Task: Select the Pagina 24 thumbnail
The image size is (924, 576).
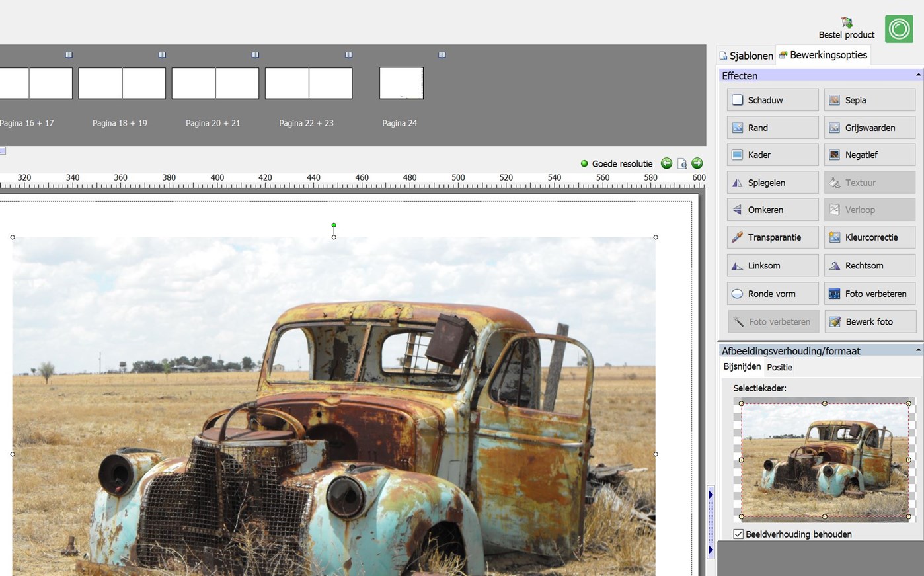Action: coord(401,83)
